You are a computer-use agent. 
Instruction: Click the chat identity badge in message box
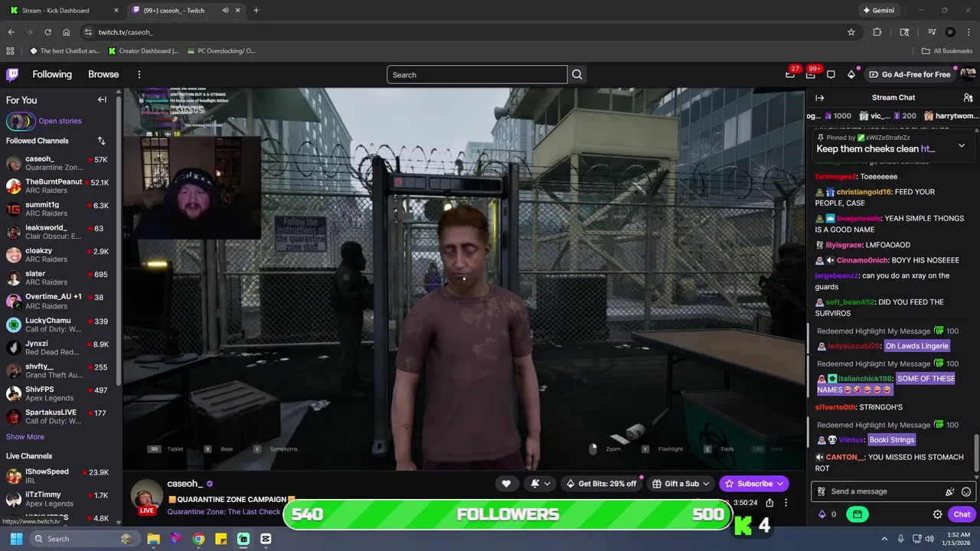pos(822,492)
